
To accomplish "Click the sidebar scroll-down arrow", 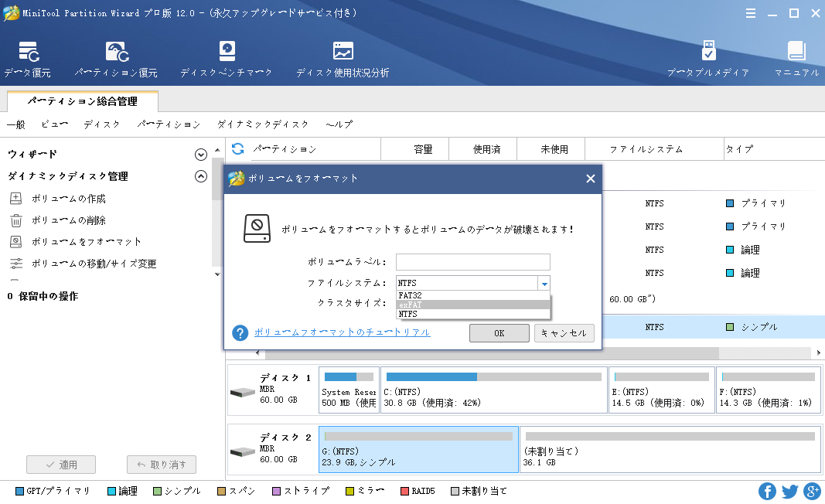I will coord(217,274).
